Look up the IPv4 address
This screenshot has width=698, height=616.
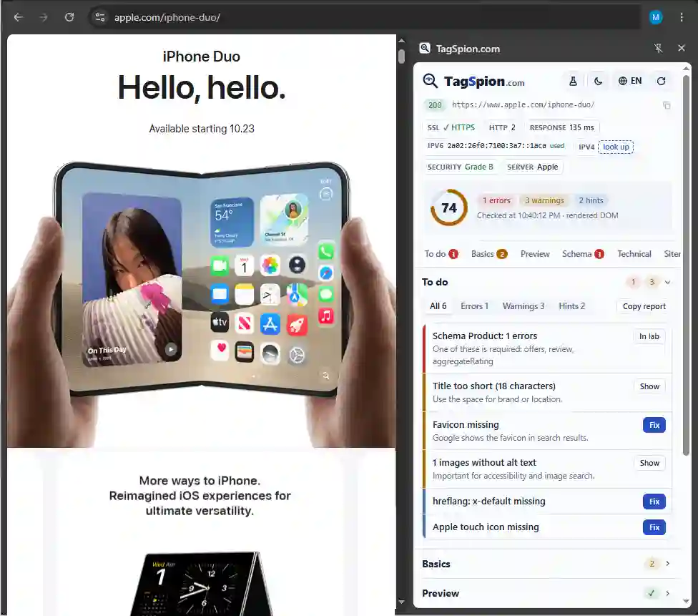(616, 147)
